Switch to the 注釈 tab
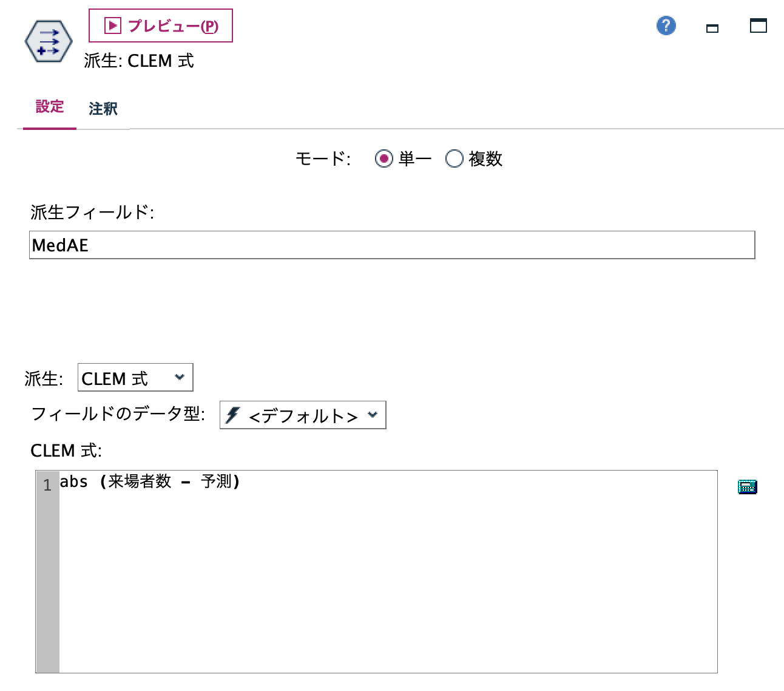 pyautogui.click(x=103, y=109)
